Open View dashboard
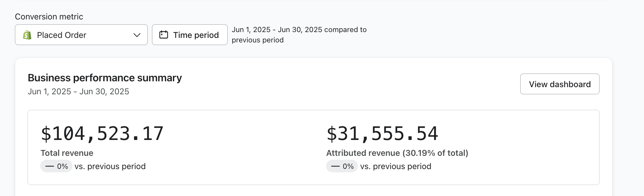 pyautogui.click(x=560, y=84)
